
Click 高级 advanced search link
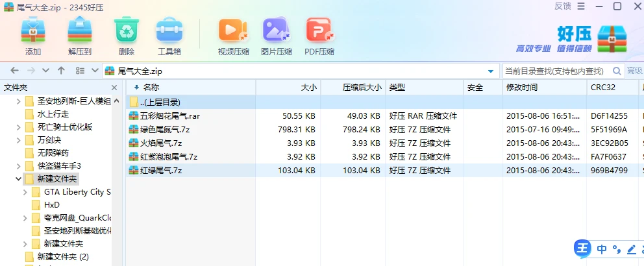pos(635,71)
